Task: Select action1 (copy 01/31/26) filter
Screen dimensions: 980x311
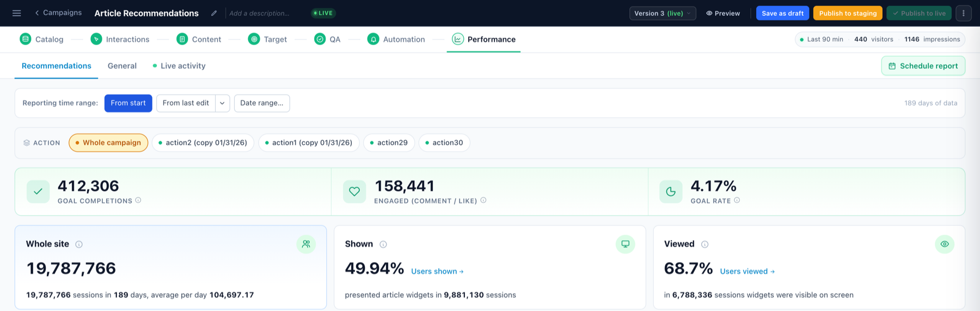Action: click(x=309, y=142)
